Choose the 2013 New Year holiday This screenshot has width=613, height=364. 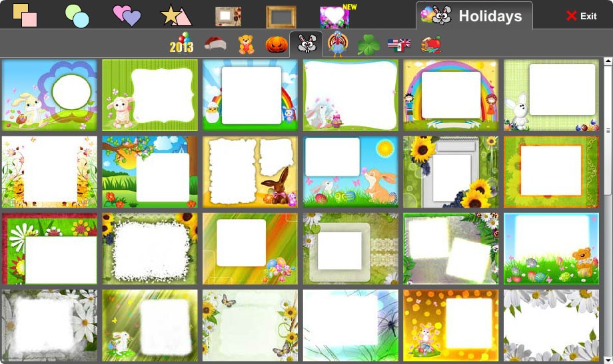click(x=181, y=43)
